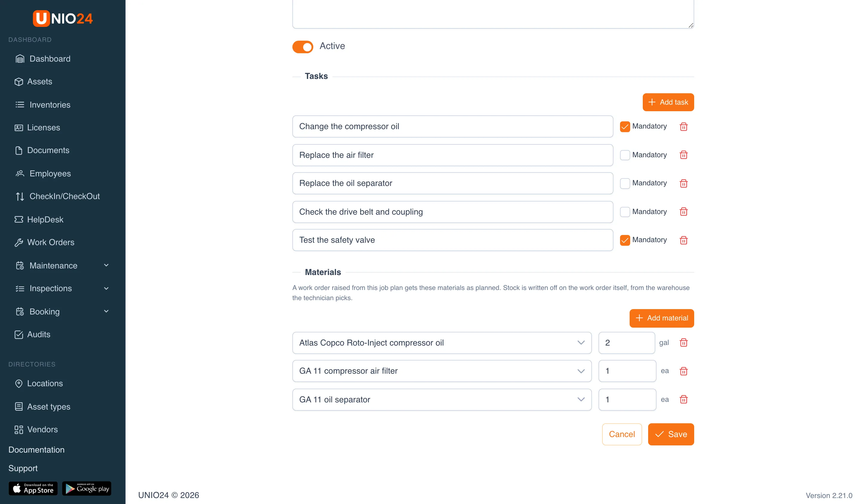Open Google Play download badge
Image resolution: width=861 pixels, height=504 pixels.
pos(87,489)
